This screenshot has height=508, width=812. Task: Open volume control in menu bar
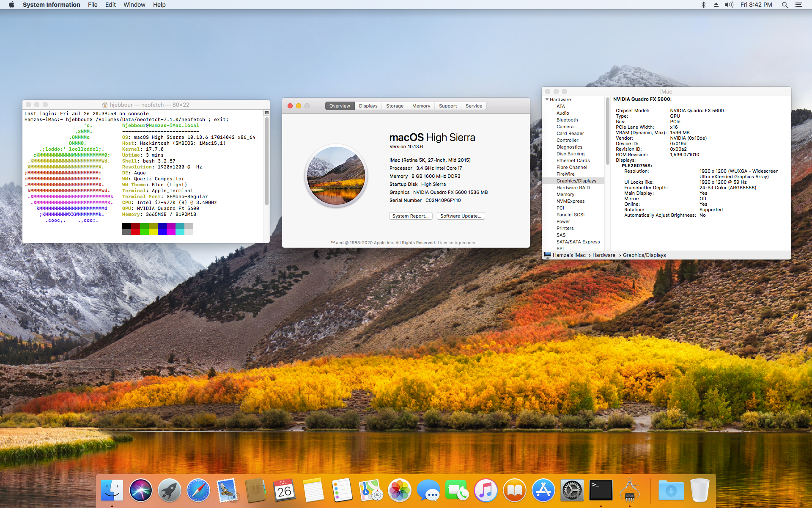point(729,5)
